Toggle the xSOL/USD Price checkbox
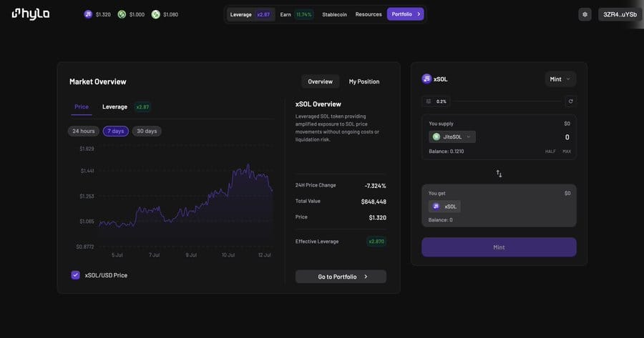The height and width of the screenshot is (338, 644). click(75, 275)
